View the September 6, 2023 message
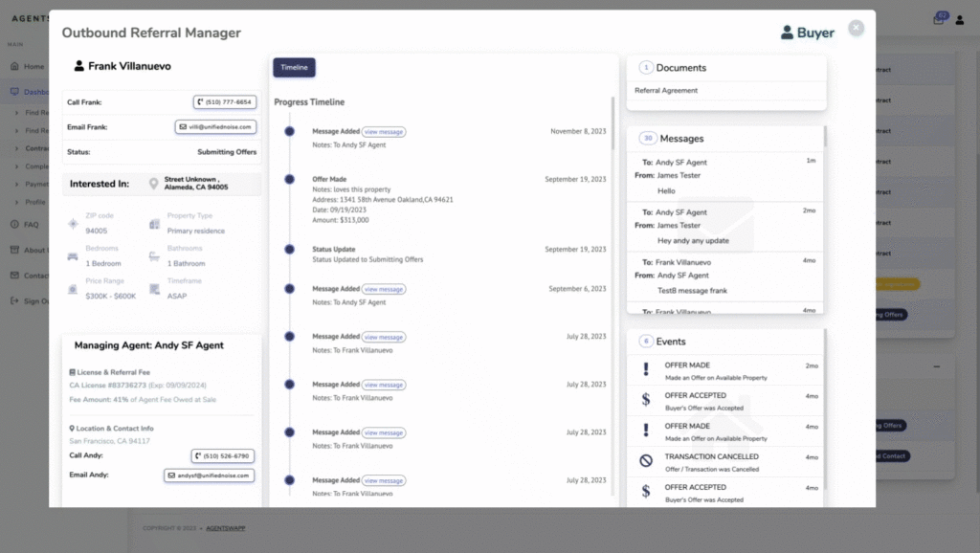The height and width of the screenshot is (553, 980). [x=384, y=289]
